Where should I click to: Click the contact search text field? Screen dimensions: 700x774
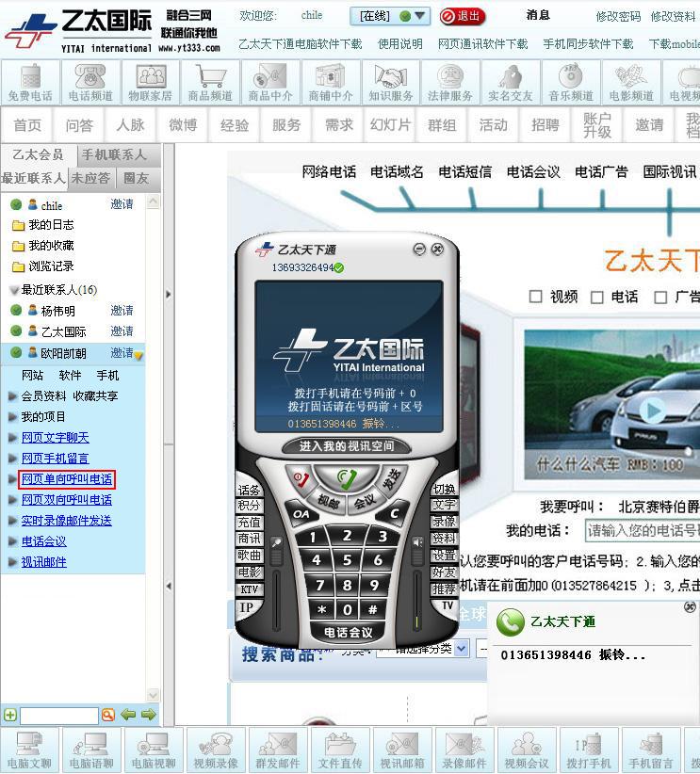click(x=58, y=715)
